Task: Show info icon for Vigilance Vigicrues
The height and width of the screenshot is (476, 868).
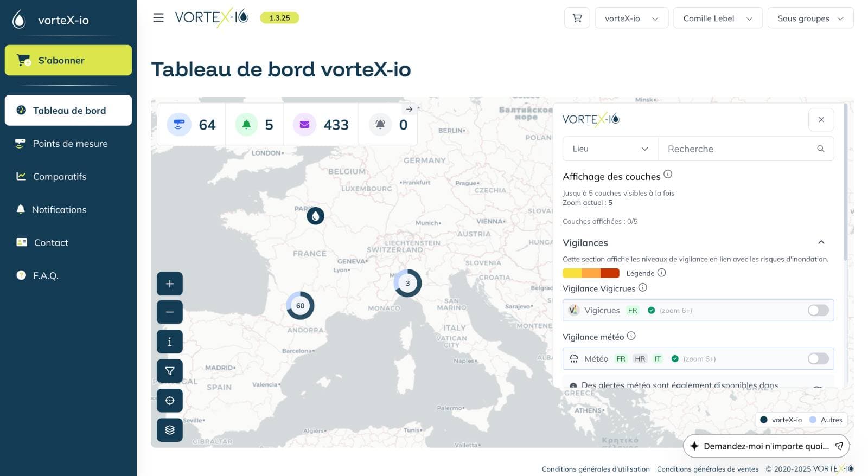Action: [643, 287]
